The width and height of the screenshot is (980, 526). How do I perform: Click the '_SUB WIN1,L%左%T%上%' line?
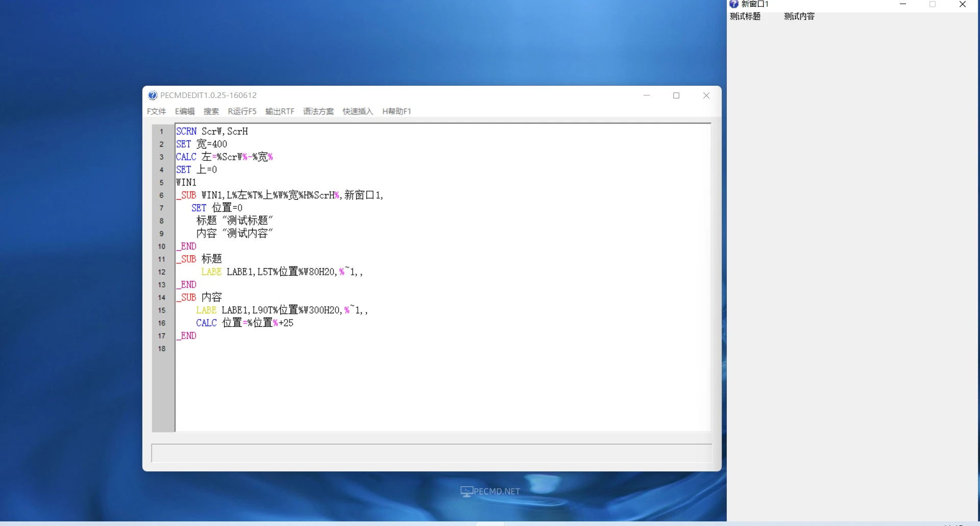click(280, 195)
